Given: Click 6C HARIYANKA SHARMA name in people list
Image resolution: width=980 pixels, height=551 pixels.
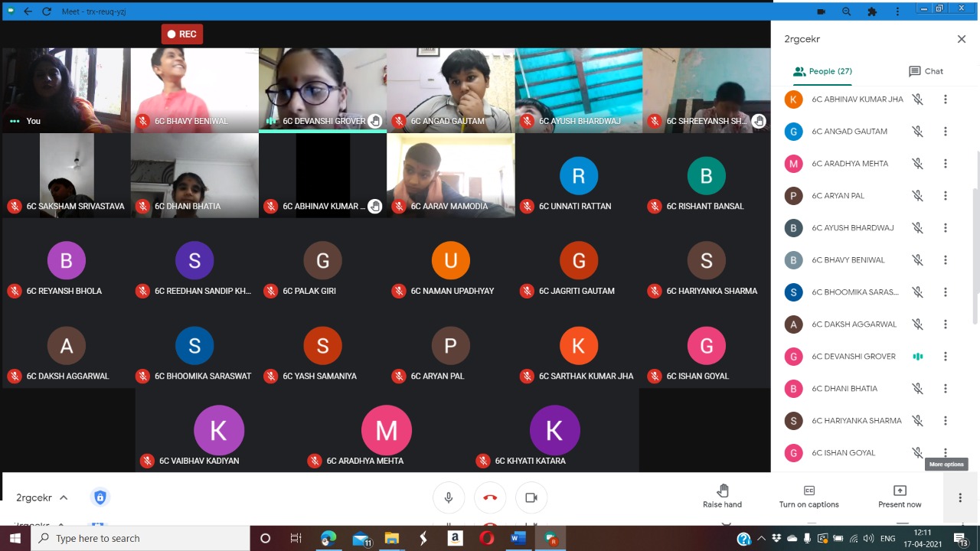Looking at the screenshot, I should pos(857,421).
